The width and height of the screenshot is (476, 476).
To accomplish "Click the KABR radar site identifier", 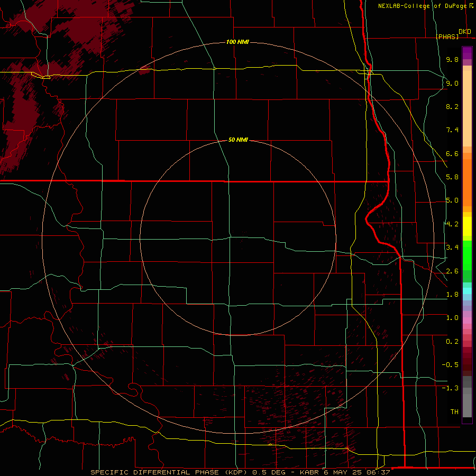I will coord(310,472).
